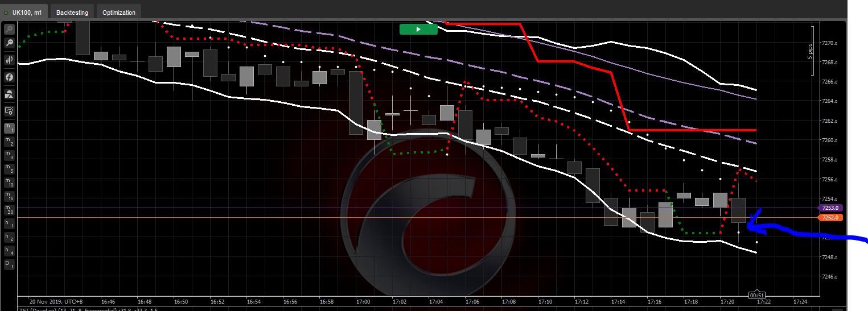Click the 16:46 time axis label

pos(108,302)
